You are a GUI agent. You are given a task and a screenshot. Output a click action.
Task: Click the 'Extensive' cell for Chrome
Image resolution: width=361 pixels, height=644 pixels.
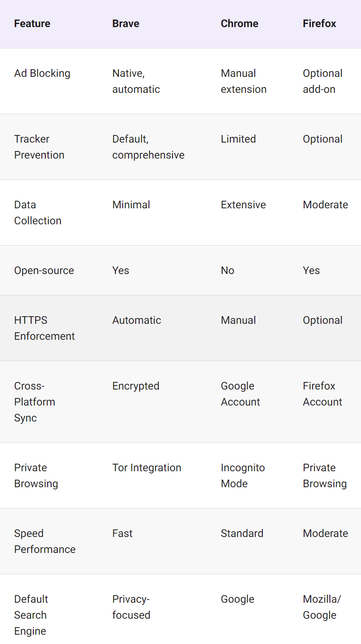pyautogui.click(x=243, y=205)
